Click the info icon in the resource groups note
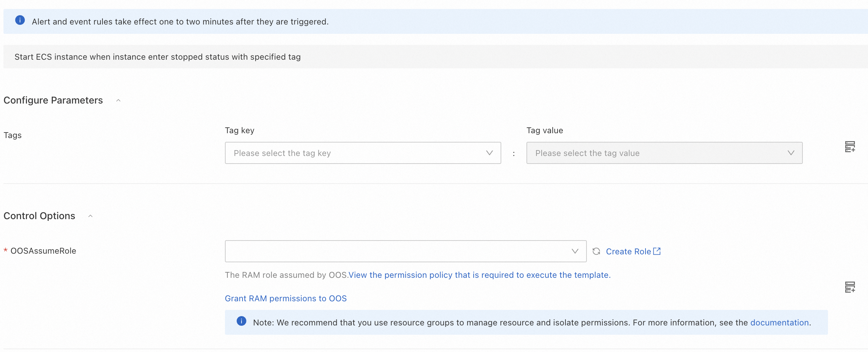The width and height of the screenshot is (868, 352). (241, 321)
